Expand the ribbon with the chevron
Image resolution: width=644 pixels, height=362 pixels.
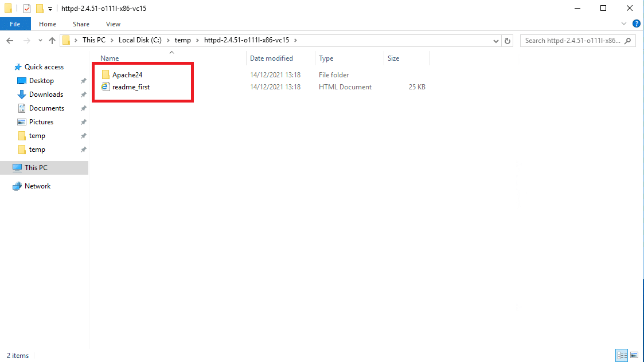[x=624, y=24]
